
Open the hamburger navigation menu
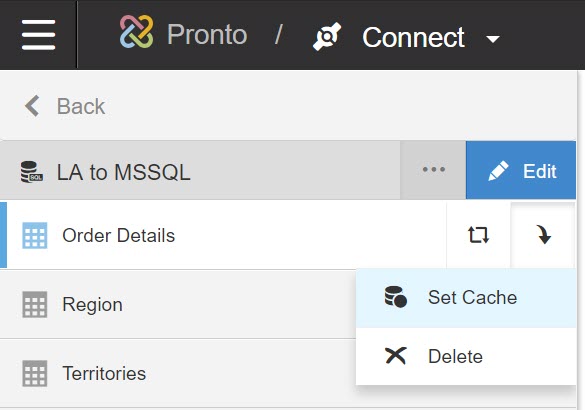(x=38, y=35)
